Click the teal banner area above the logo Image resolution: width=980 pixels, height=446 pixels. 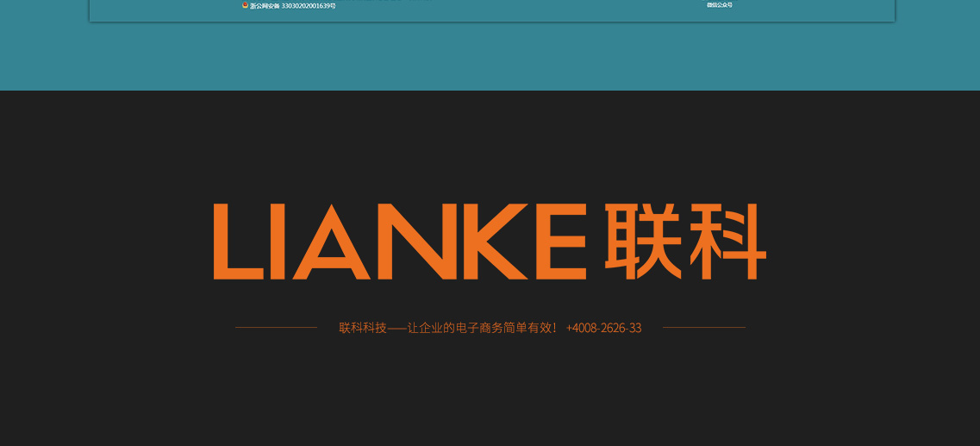coord(490,57)
